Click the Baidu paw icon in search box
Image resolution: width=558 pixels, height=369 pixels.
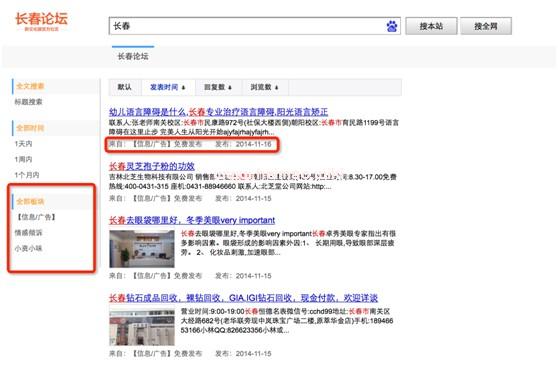point(392,26)
